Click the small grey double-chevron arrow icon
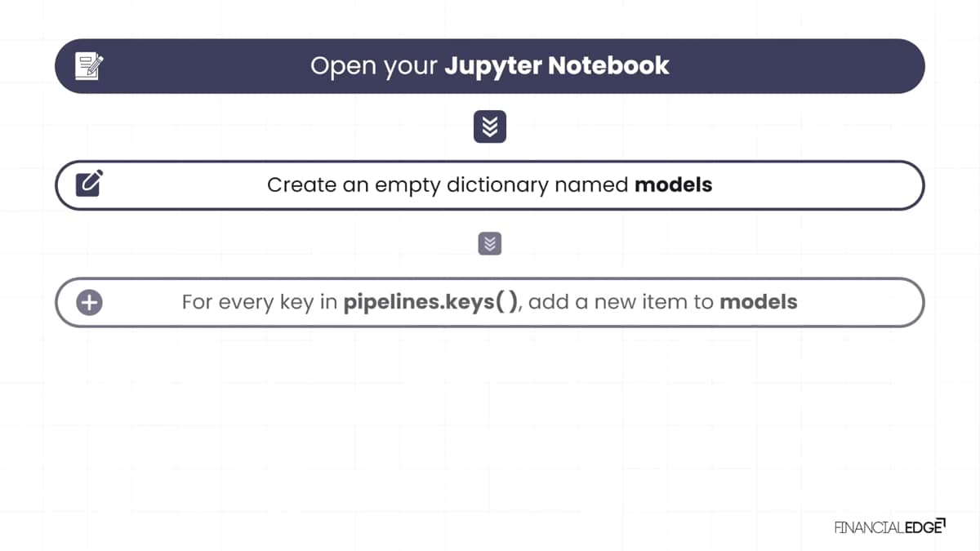Viewport: 980px width, 551px height. coord(490,243)
